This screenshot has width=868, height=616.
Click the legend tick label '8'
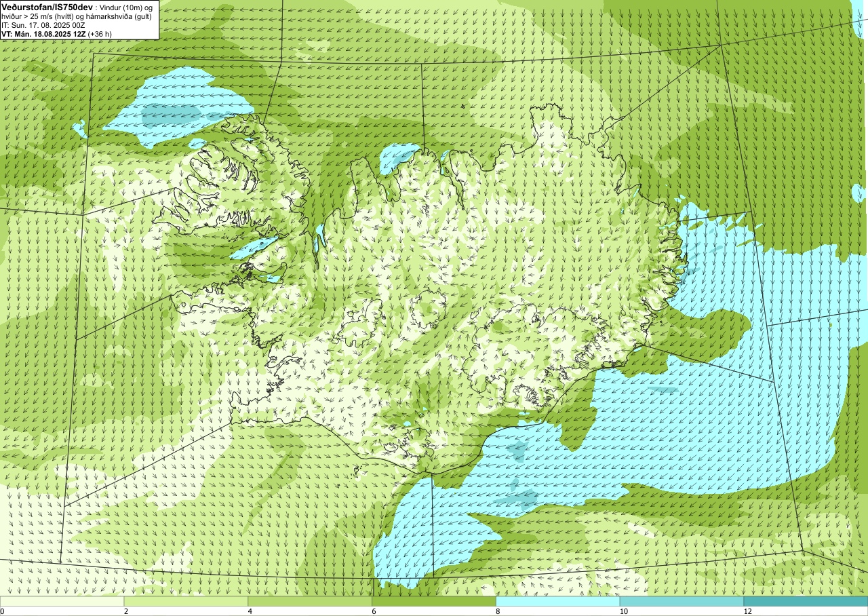[498, 611]
